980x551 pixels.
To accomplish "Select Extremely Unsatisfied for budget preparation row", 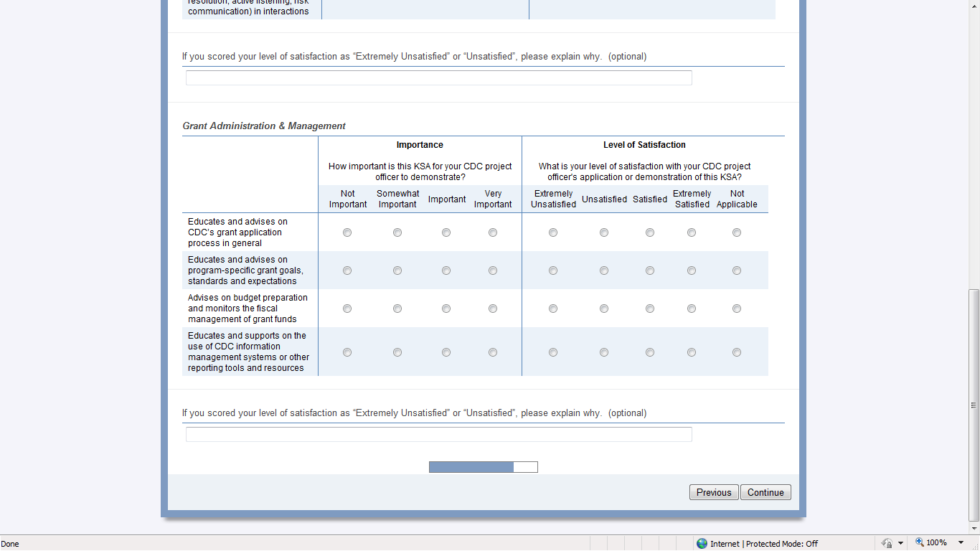I will pos(553,309).
